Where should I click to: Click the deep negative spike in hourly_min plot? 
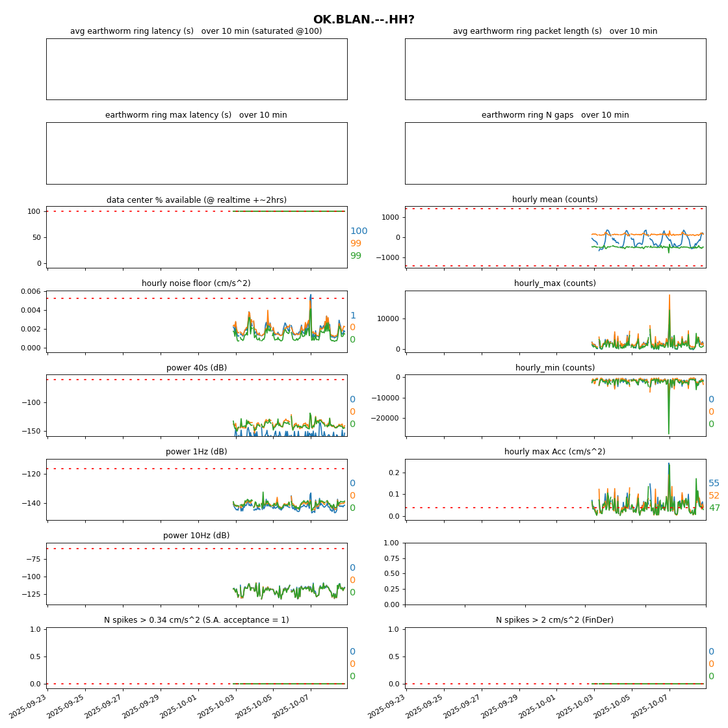tap(668, 432)
